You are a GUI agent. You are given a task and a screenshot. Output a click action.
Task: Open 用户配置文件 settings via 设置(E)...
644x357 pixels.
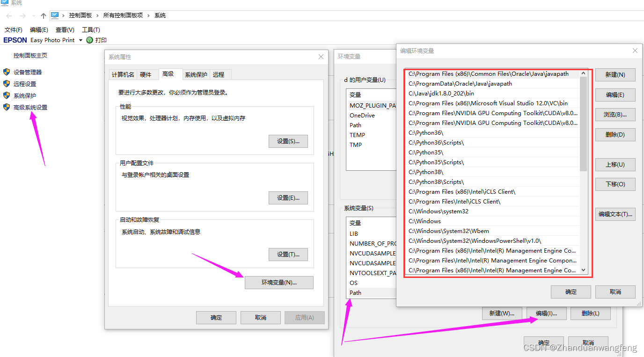click(x=288, y=198)
